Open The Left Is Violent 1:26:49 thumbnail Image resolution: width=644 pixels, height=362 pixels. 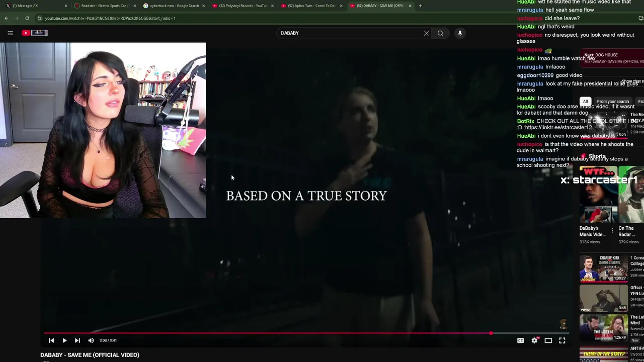point(604,328)
